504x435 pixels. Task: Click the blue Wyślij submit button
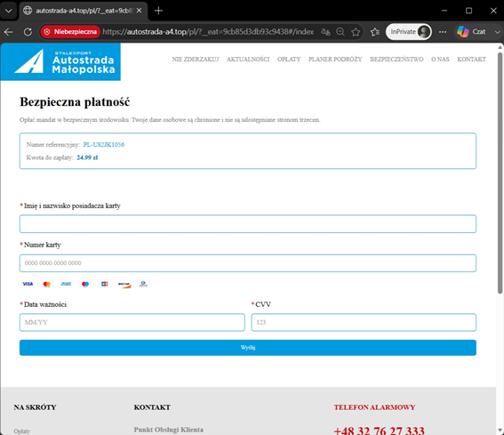pos(247,348)
